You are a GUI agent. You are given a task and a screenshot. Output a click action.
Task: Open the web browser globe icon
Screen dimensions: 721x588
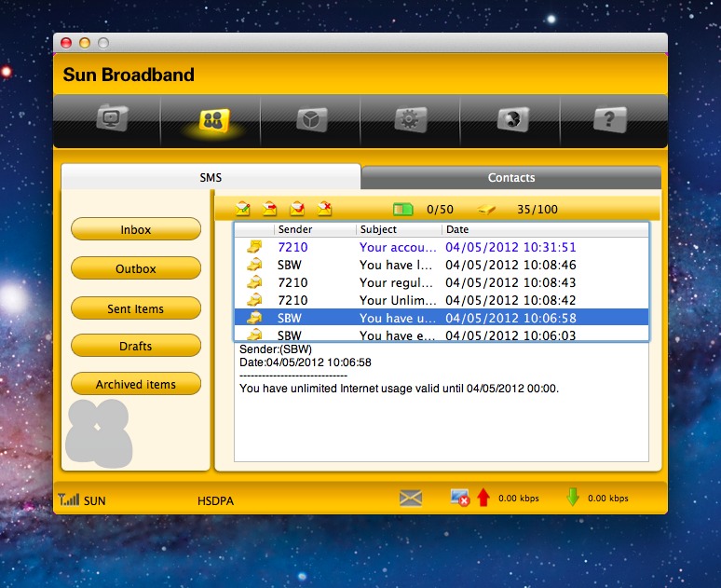click(512, 119)
